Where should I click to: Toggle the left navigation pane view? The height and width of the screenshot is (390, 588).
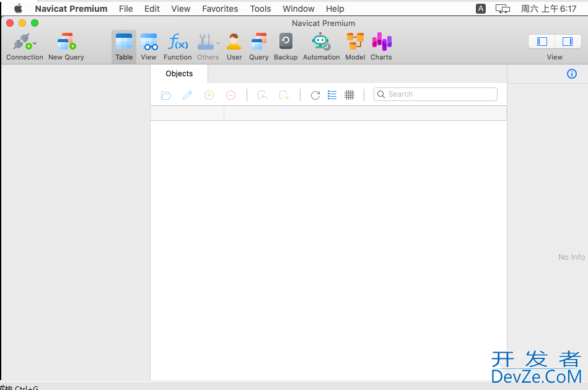pyautogui.click(x=542, y=42)
